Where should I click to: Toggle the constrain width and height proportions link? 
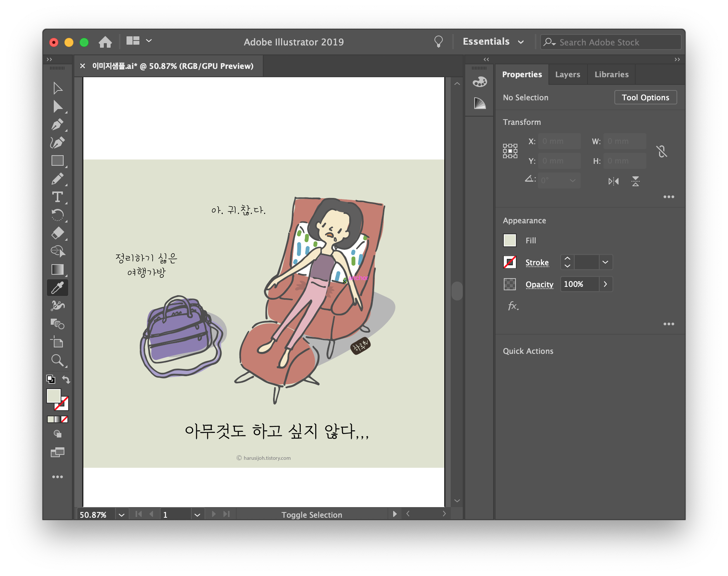(x=662, y=151)
